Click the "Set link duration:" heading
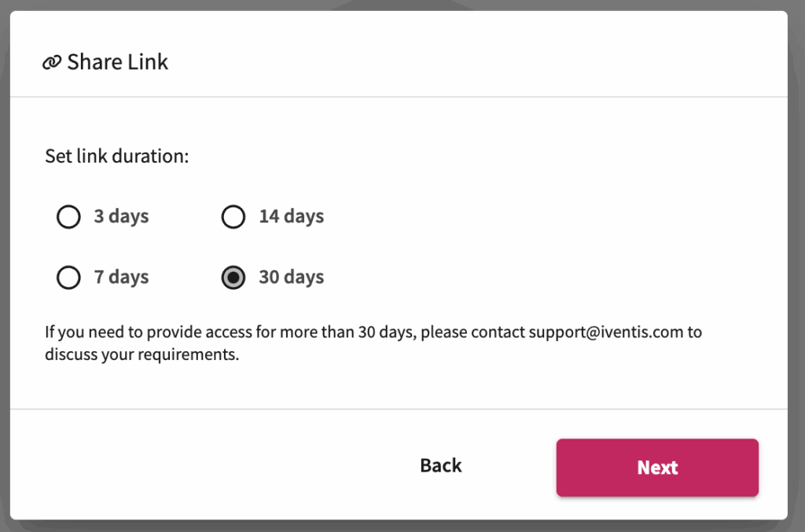 (117, 156)
